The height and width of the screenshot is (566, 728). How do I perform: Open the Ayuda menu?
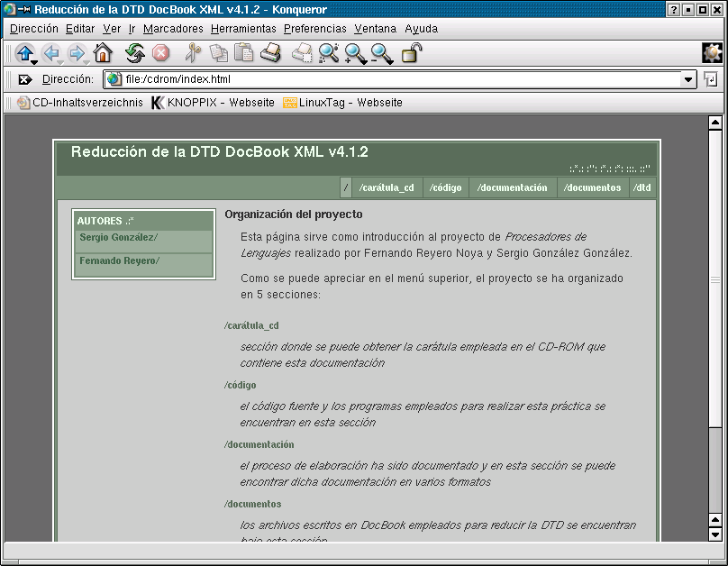coord(421,29)
